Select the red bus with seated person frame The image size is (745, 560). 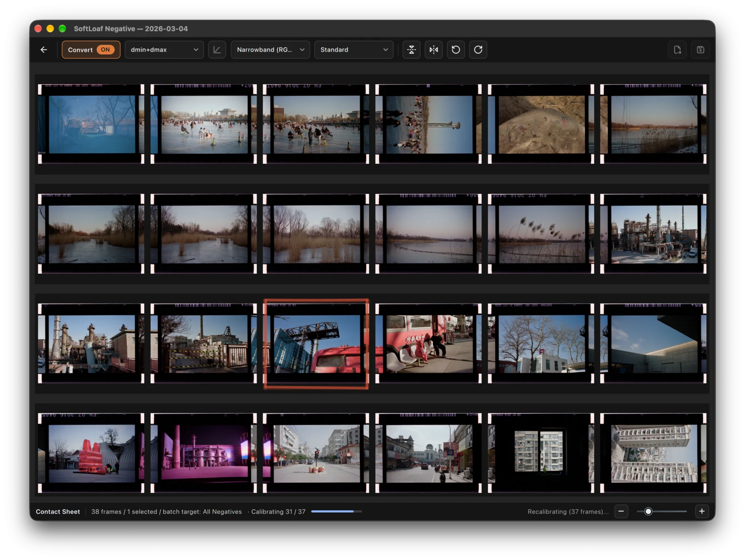pos(428,344)
